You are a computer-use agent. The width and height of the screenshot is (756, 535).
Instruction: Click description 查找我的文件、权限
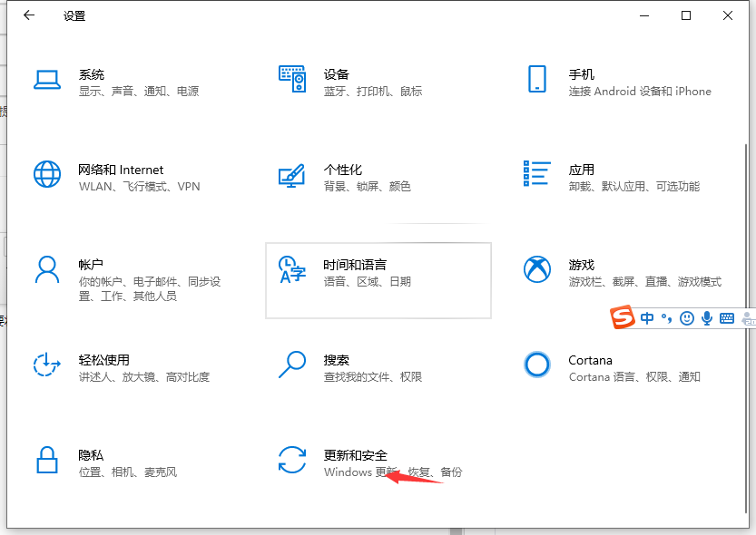pyautogui.click(x=373, y=376)
